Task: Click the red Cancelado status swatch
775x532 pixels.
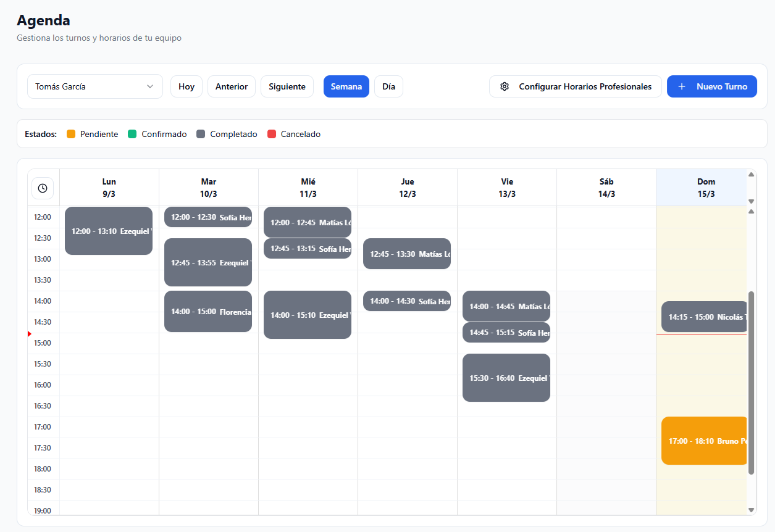Action: click(272, 134)
